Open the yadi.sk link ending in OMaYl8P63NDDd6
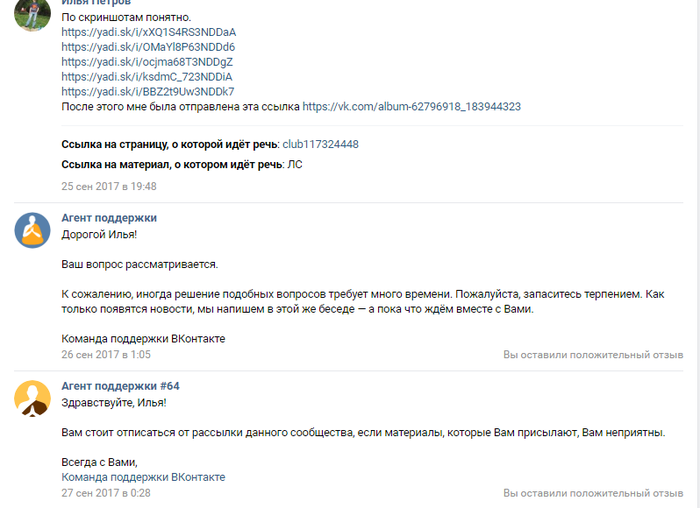Image resolution: width=700 pixels, height=508 pixels. click(148, 47)
